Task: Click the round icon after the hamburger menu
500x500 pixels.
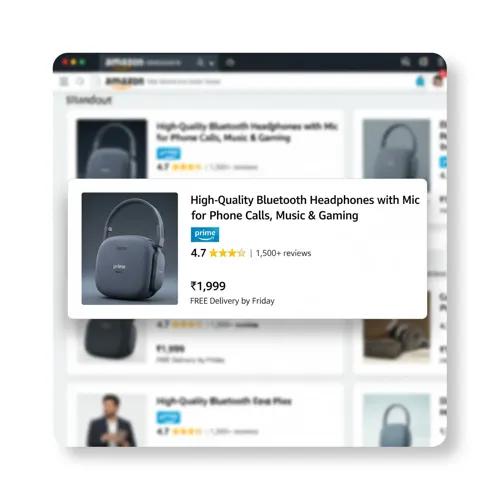Action: (x=80, y=81)
